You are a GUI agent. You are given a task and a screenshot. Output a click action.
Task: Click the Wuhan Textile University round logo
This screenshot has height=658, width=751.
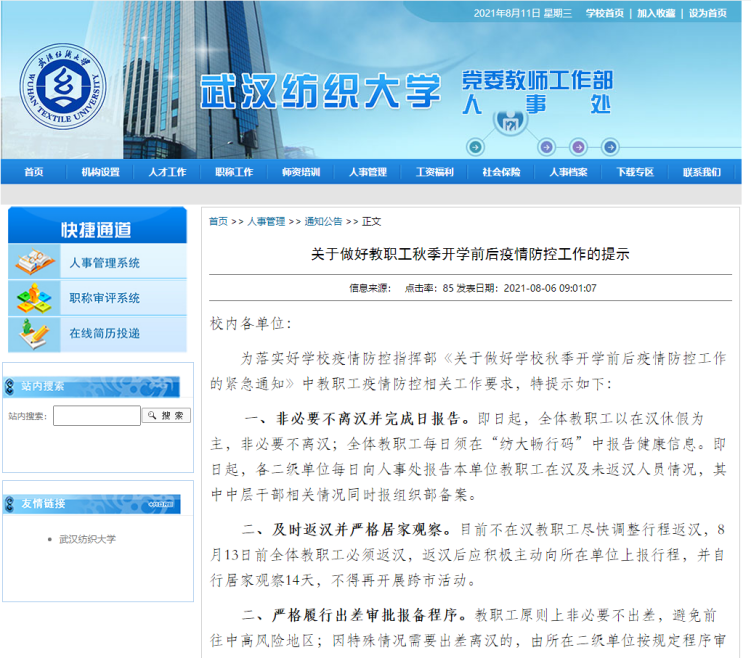pos(63,87)
